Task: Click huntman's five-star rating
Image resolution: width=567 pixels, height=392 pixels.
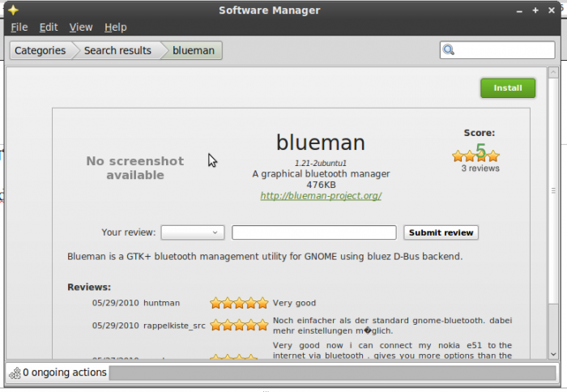Action: (x=239, y=303)
